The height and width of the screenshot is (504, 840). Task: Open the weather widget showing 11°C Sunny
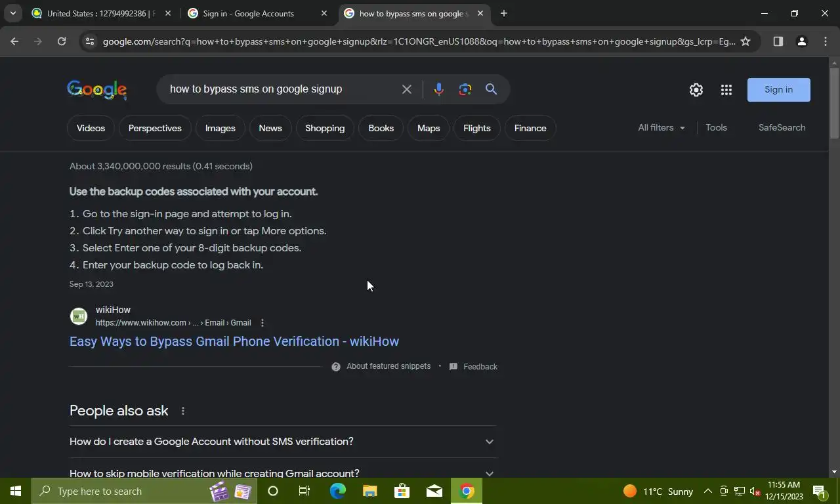tap(658, 491)
